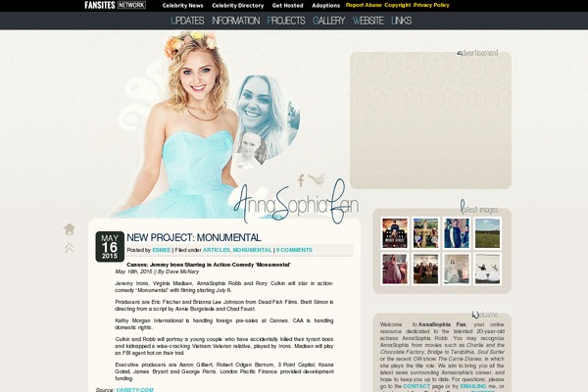Click the double-chevron back-to-top icon
Image resolution: width=588 pixels, height=392 pixels.
tap(70, 248)
